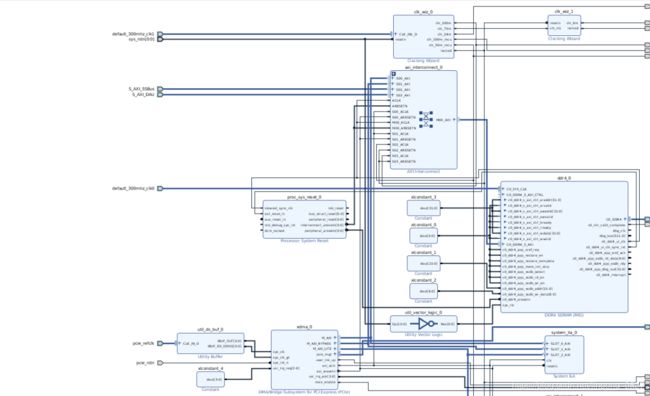The image size is (650, 396).
Task: Expand the M00_AXI output interface on axi_interconnect_0
Action: [x=454, y=120]
